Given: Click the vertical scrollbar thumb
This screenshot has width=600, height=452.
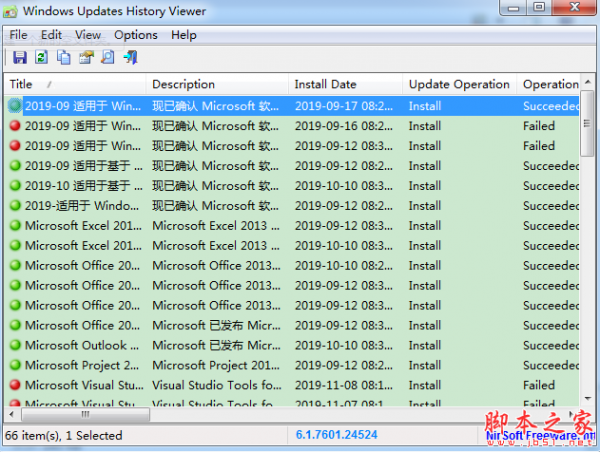Looking at the screenshot, I should (587, 123).
